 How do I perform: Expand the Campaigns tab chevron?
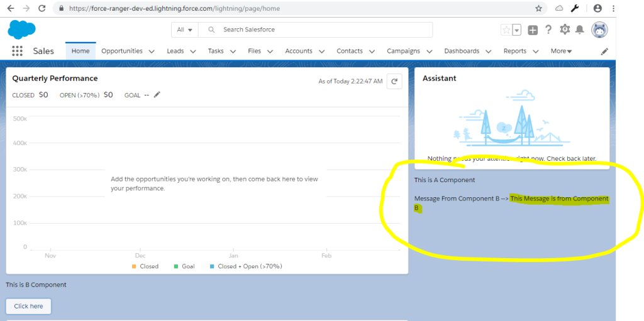tap(430, 52)
